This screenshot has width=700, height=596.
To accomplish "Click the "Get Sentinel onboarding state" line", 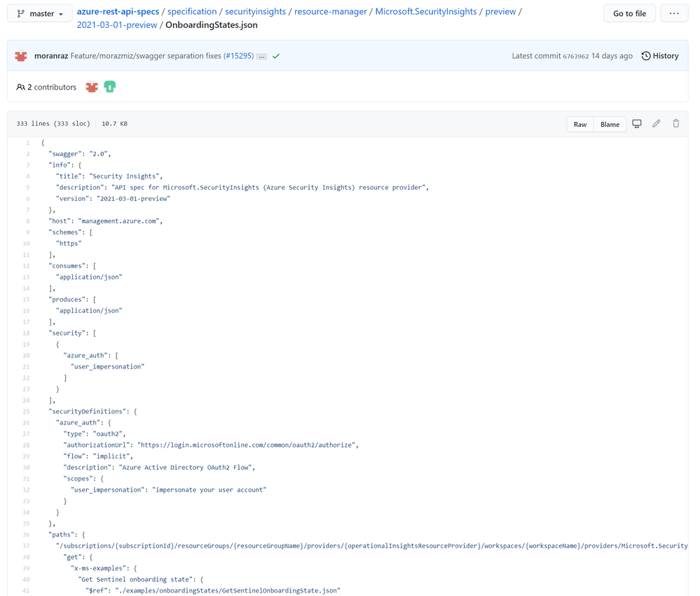I will tap(141, 579).
